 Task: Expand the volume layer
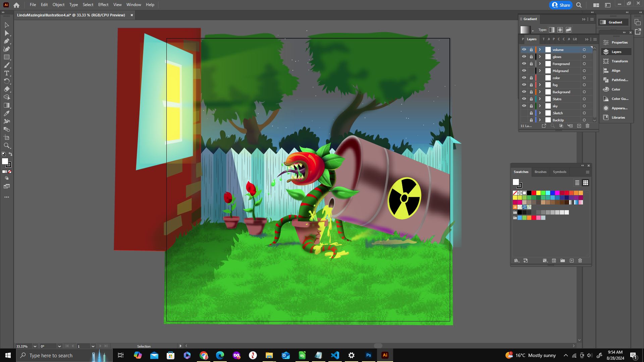point(540,50)
